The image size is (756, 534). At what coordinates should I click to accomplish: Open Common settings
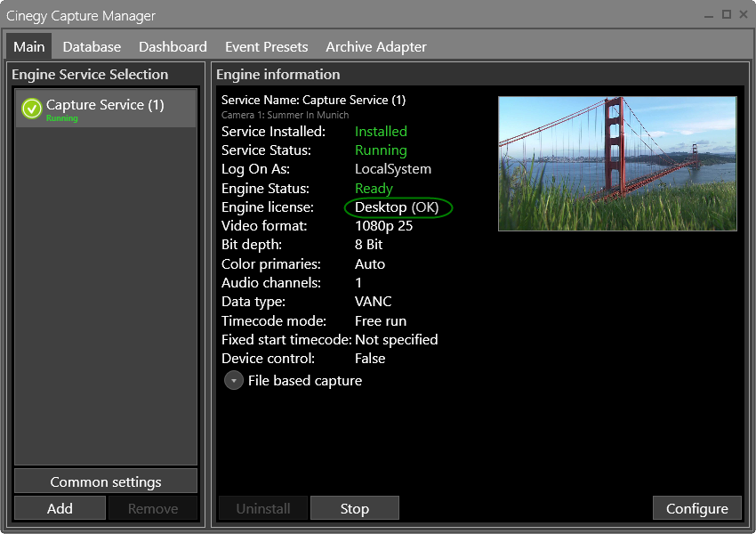click(106, 481)
